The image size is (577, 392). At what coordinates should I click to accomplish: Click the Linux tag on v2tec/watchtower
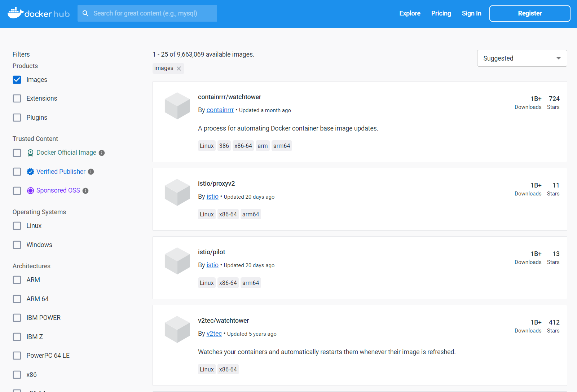207,369
